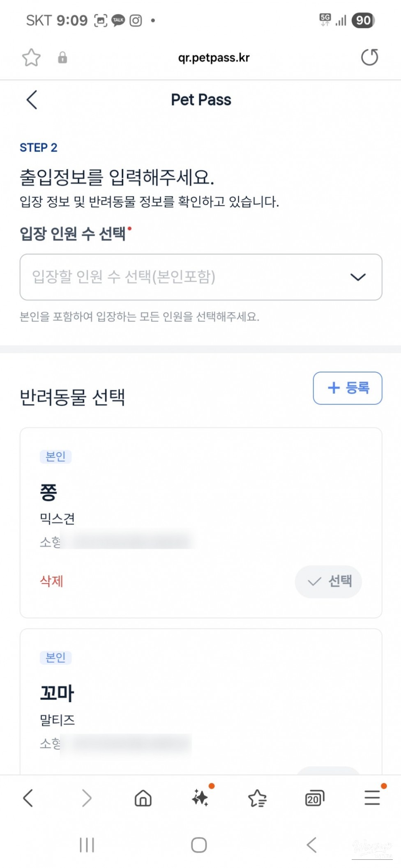Open the bookmarks list star icon
Screen dimensions: 401x868
[258, 798]
